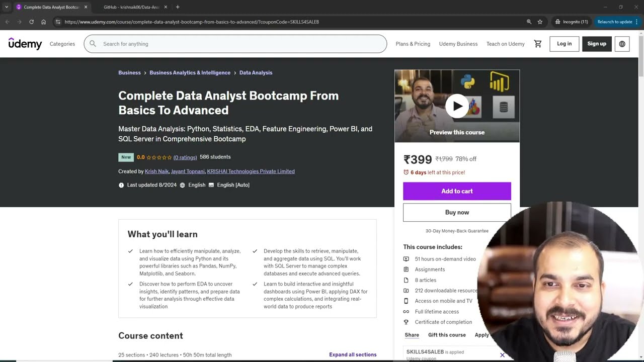Click the browser home icon
The image size is (644, 362).
tap(43, 22)
